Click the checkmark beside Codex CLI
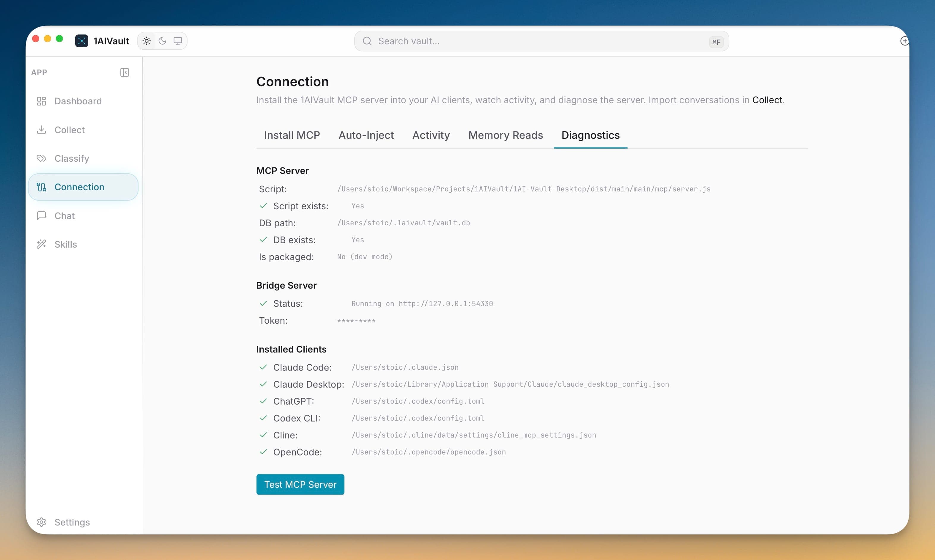This screenshot has height=560, width=935. 263,419
